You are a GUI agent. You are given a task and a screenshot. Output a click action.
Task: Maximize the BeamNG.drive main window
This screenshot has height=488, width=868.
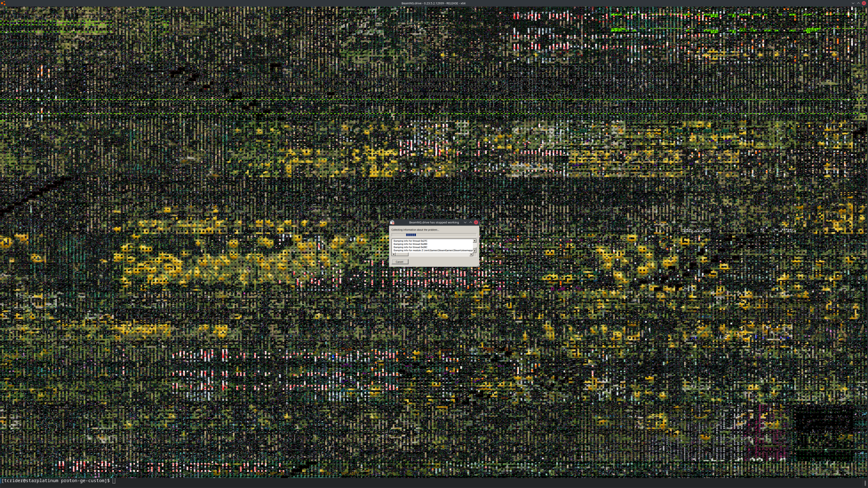(859, 3)
